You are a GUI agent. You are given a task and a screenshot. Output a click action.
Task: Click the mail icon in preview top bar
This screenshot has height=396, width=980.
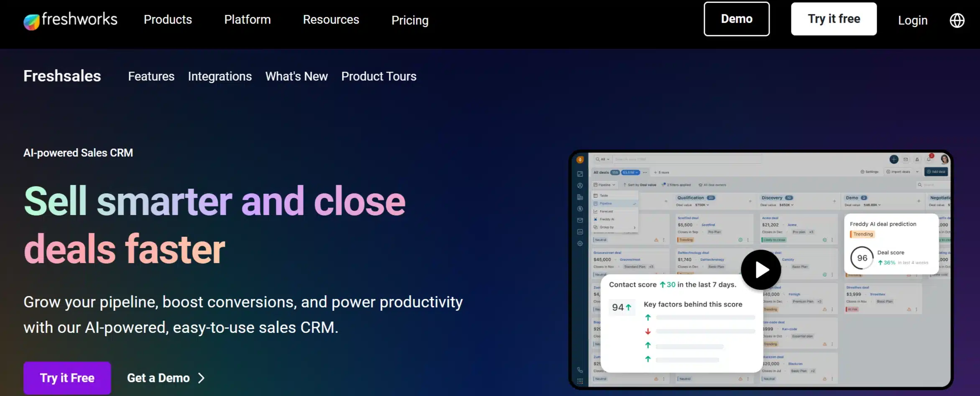click(906, 159)
